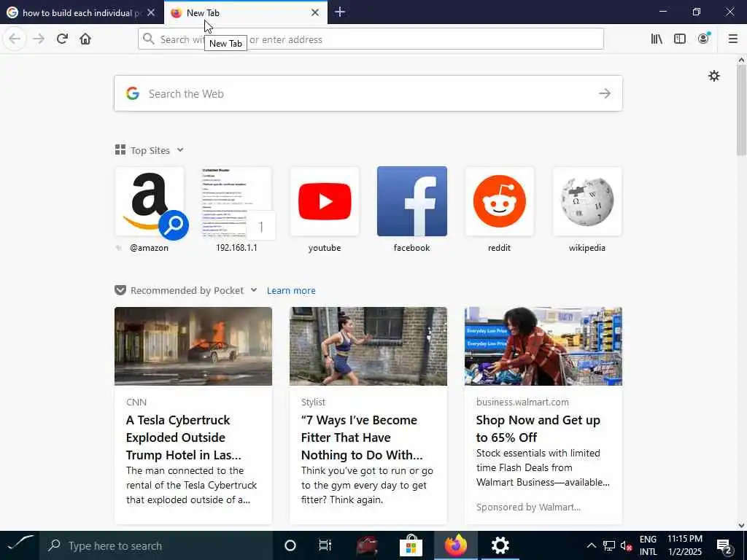
Task: Open the Reddit top site tile
Action: click(x=499, y=201)
